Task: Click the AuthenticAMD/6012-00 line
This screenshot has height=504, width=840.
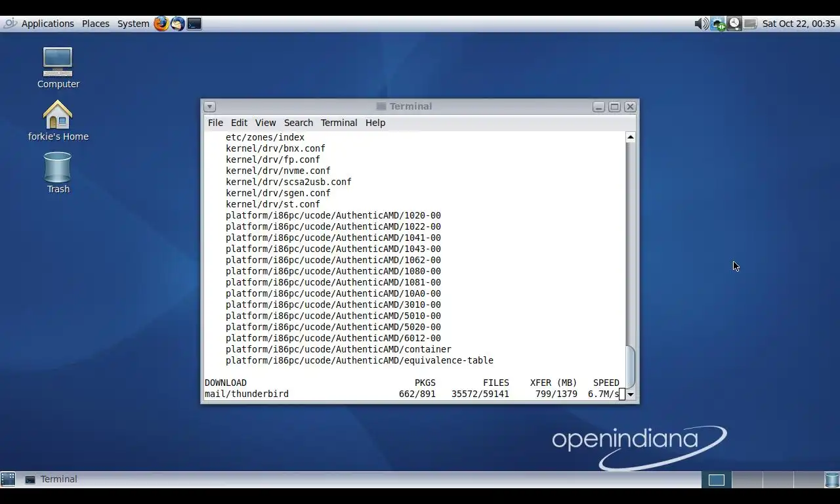Action: [333, 338]
